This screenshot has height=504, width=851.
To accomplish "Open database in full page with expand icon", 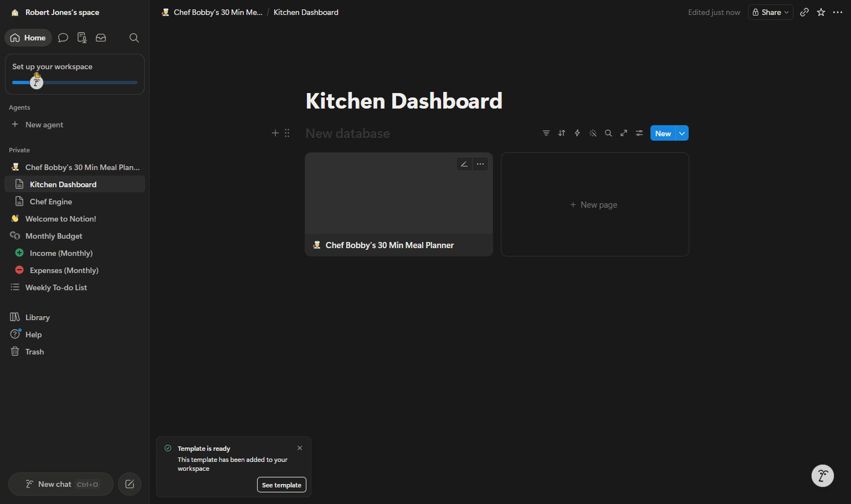I will 624,133.
